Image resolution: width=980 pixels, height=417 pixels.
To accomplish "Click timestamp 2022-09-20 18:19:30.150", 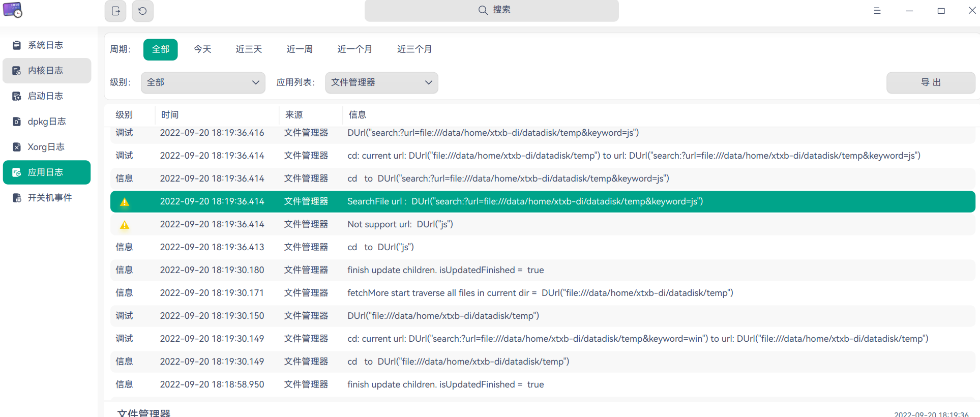I will pyautogui.click(x=212, y=316).
